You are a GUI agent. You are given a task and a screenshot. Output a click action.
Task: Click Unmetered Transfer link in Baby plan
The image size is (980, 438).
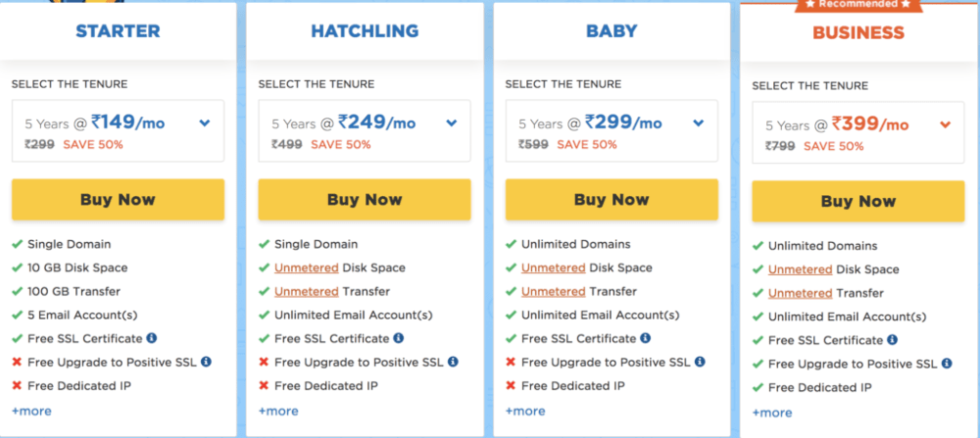553,291
